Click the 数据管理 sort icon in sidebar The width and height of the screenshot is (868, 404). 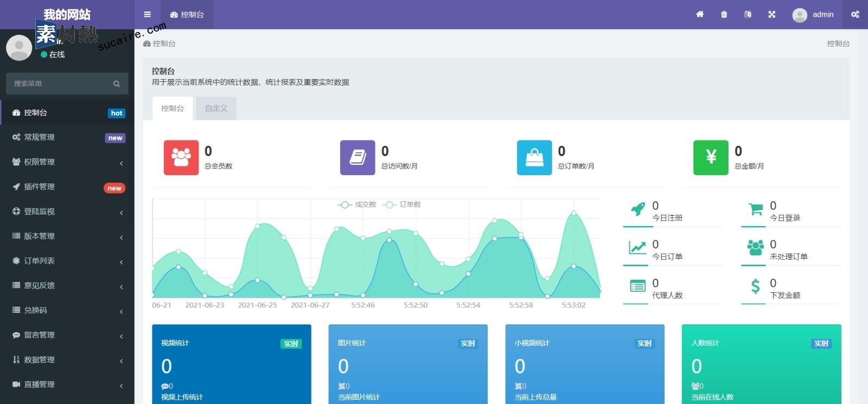pos(16,360)
